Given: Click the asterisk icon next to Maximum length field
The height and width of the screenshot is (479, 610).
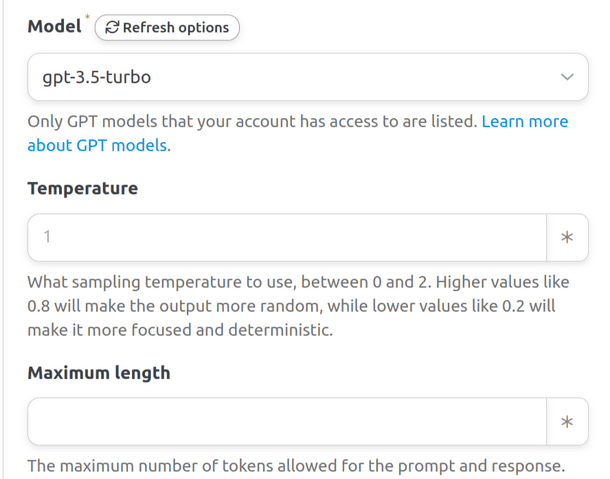Looking at the screenshot, I should point(567,422).
